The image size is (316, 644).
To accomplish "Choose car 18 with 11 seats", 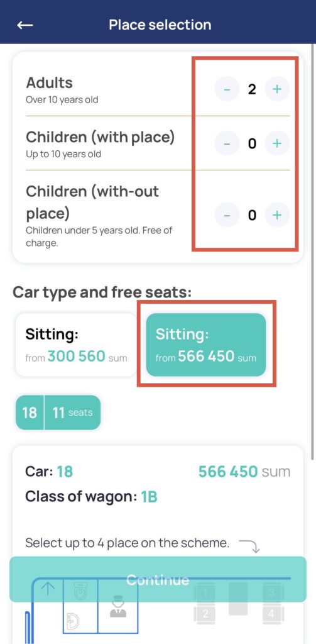I will point(58,413).
